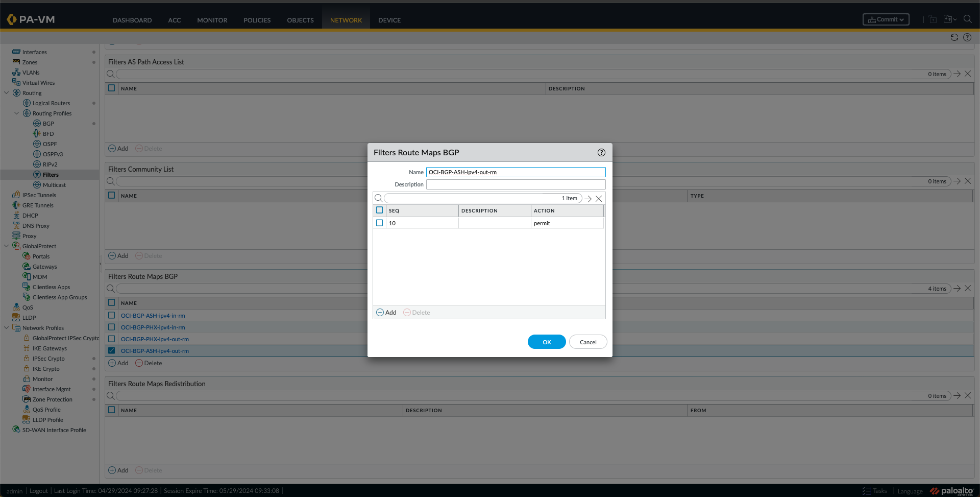Check the sequence 10 row checkbox
Image resolution: width=980 pixels, height=497 pixels.
pyautogui.click(x=379, y=223)
